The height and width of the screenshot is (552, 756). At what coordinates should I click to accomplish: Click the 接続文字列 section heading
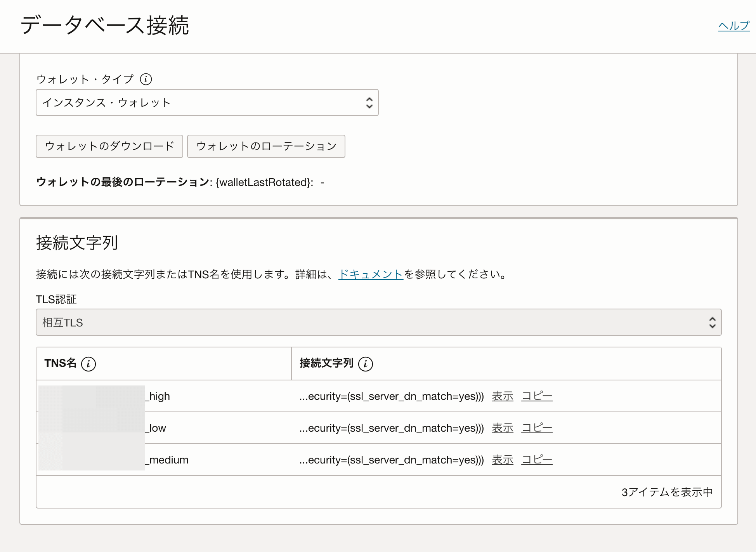click(77, 243)
